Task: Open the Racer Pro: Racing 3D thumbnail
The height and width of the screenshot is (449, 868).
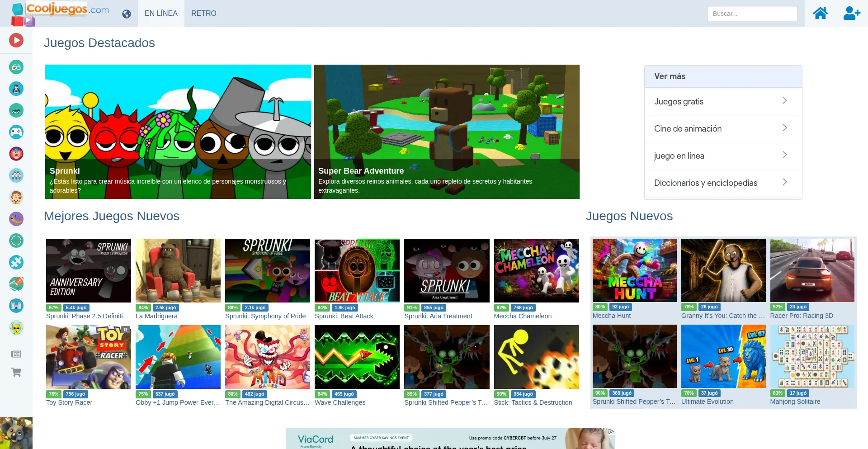Action: (812, 270)
